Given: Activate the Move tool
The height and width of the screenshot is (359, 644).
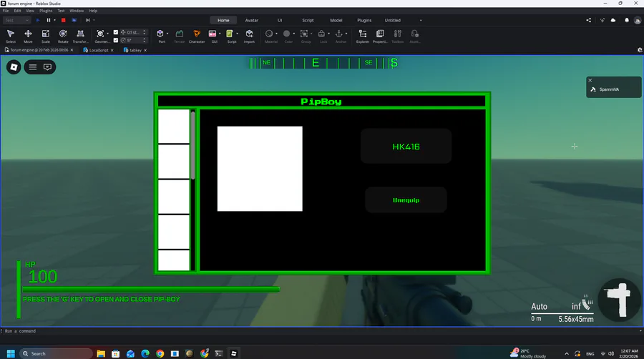Looking at the screenshot, I should (28, 36).
